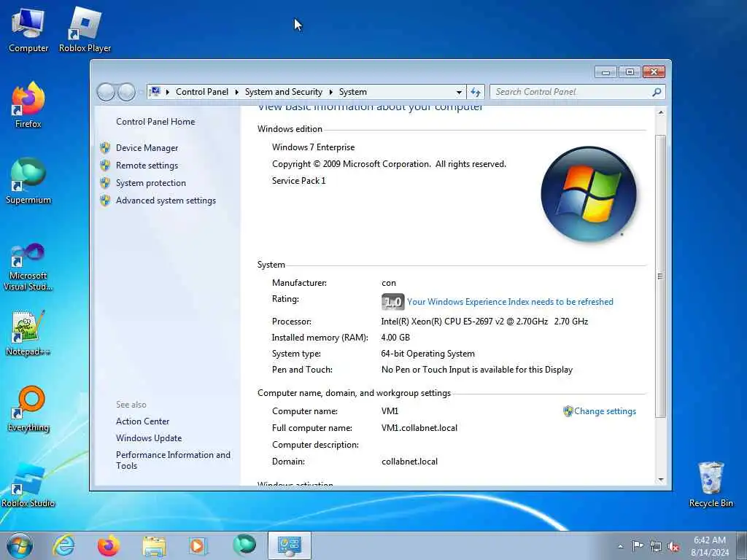Select the Microsoft Visual Studio desktop shortcut
This screenshot has height=560, width=747.
[x=28, y=267]
